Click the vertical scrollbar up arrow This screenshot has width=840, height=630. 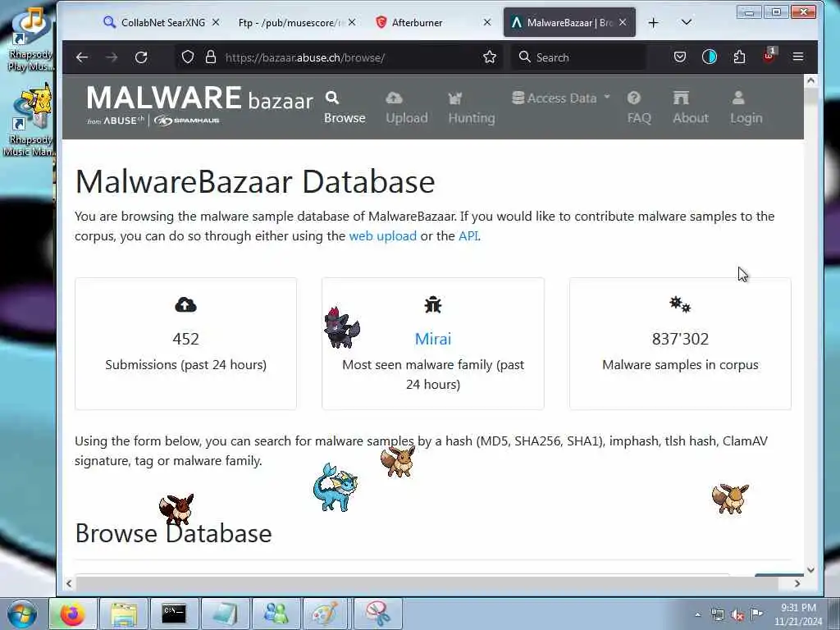point(810,81)
